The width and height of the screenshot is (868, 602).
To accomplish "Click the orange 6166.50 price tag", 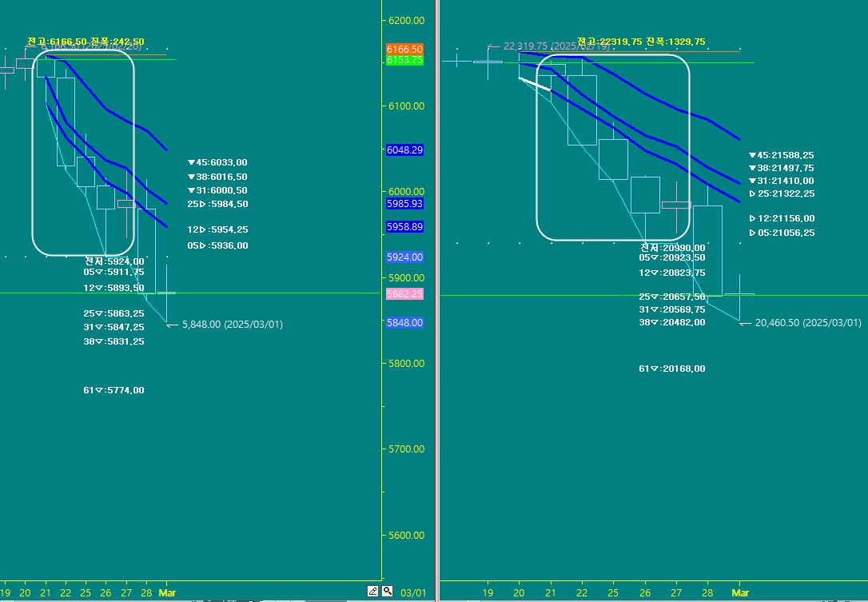I will 404,49.
